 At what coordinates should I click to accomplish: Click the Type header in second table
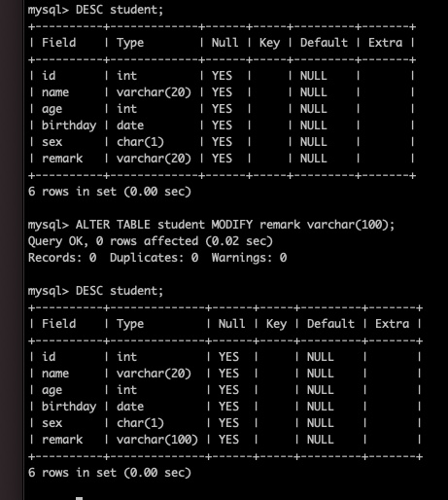click(130, 324)
